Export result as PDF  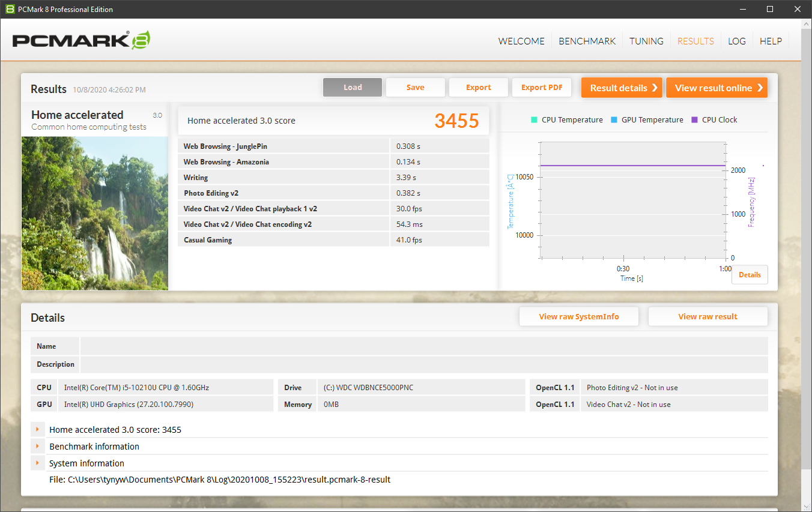click(x=542, y=88)
